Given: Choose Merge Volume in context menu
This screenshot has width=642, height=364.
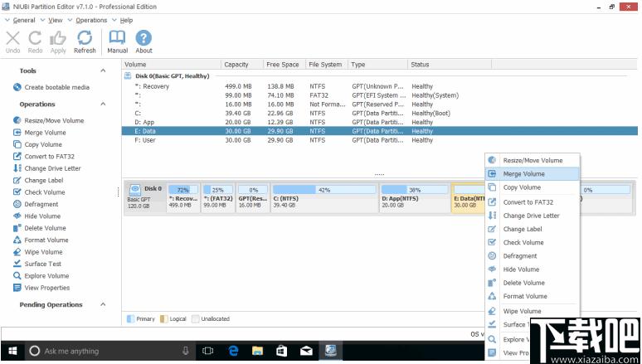Looking at the screenshot, I should (533, 173).
